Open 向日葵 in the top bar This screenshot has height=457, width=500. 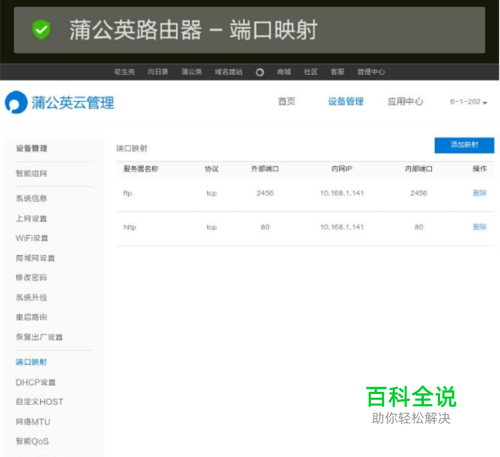(158, 72)
